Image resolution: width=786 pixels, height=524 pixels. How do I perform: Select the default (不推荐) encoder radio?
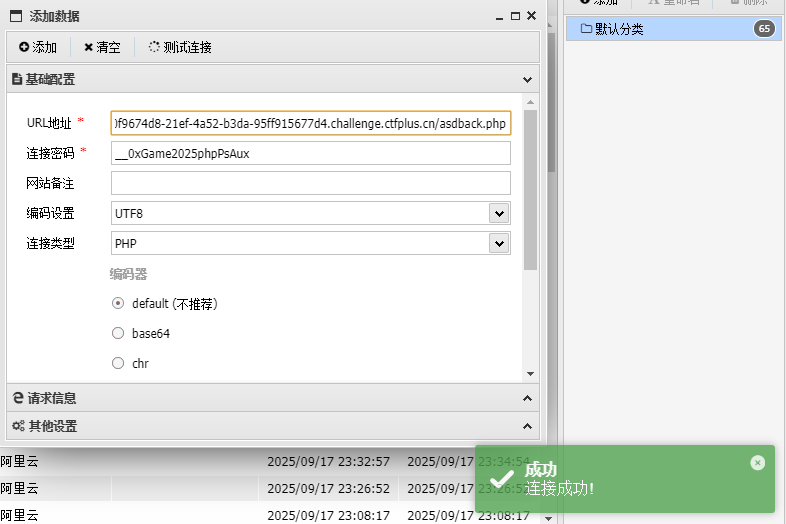pos(118,304)
